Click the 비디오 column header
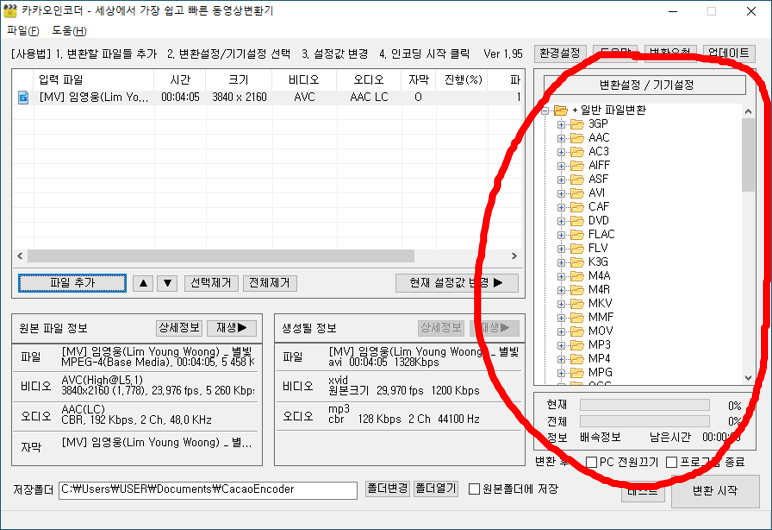The image size is (772, 530). (x=304, y=80)
